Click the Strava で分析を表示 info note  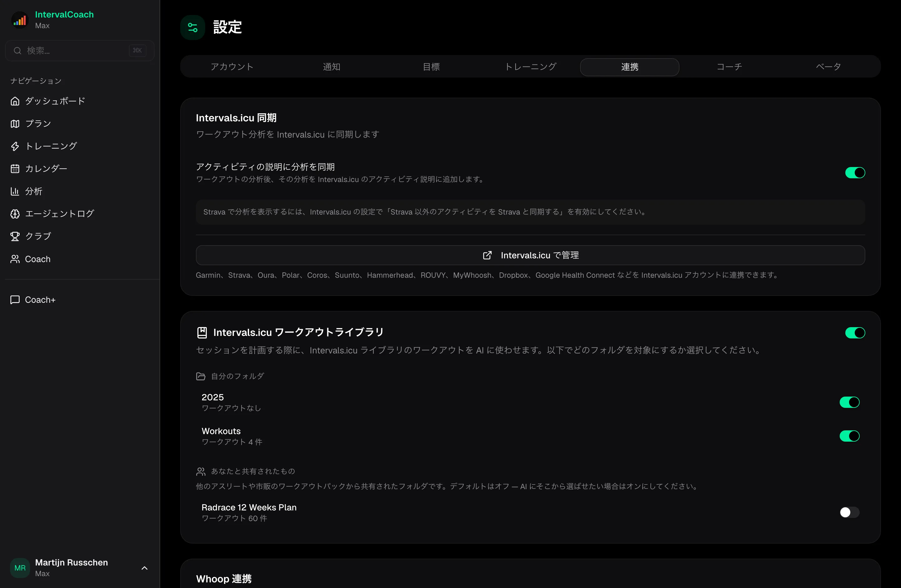coord(530,212)
